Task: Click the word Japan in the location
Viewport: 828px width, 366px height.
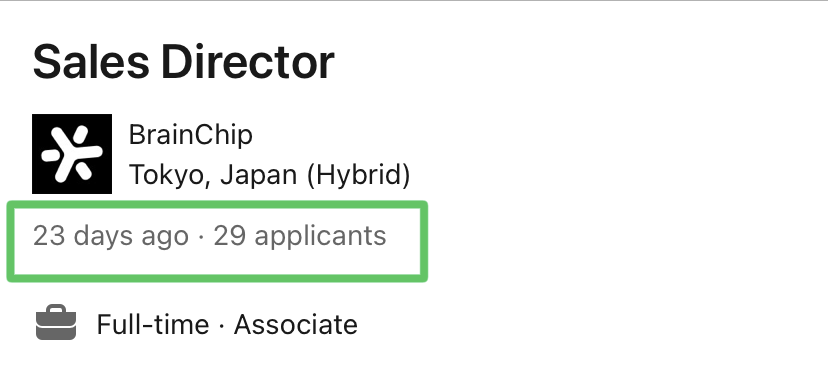Action: pos(259,175)
